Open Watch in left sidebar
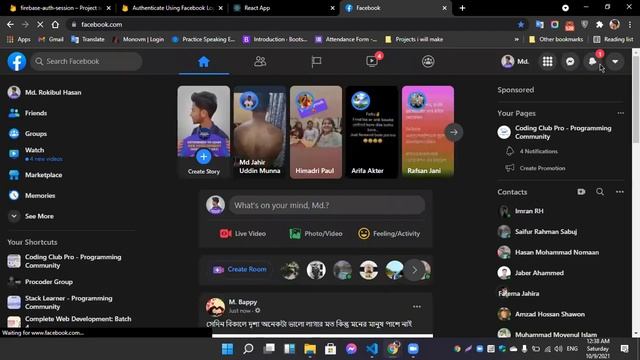The height and width of the screenshot is (360, 640). point(35,154)
